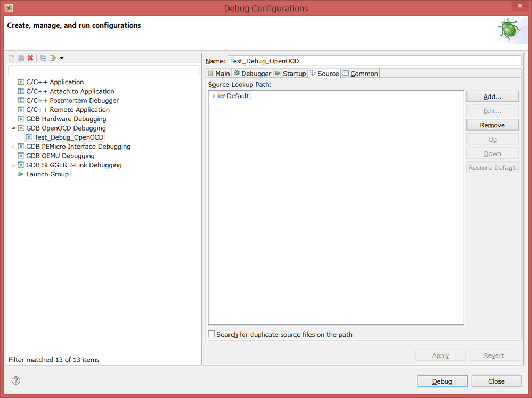This screenshot has height=398, width=532.
Task: Start debugging with the Debug button
Action: coord(442,381)
